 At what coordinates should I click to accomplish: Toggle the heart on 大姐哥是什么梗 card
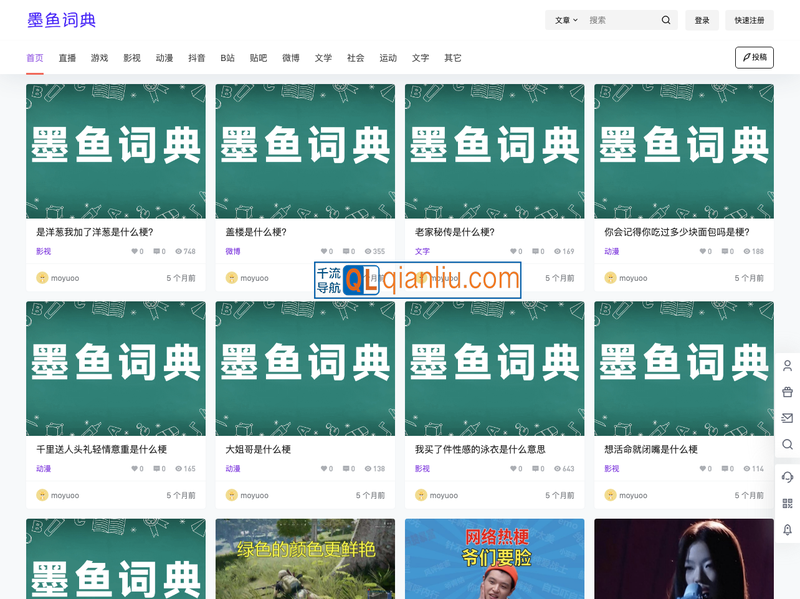click(x=323, y=467)
